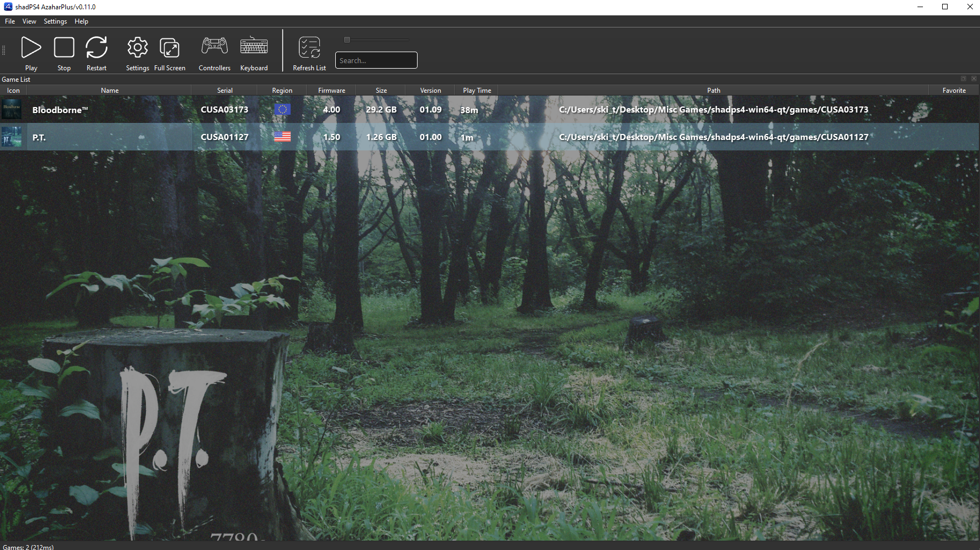Click Favorite cell for Bloodborne row
980x550 pixels.
click(x=954, y=109)
